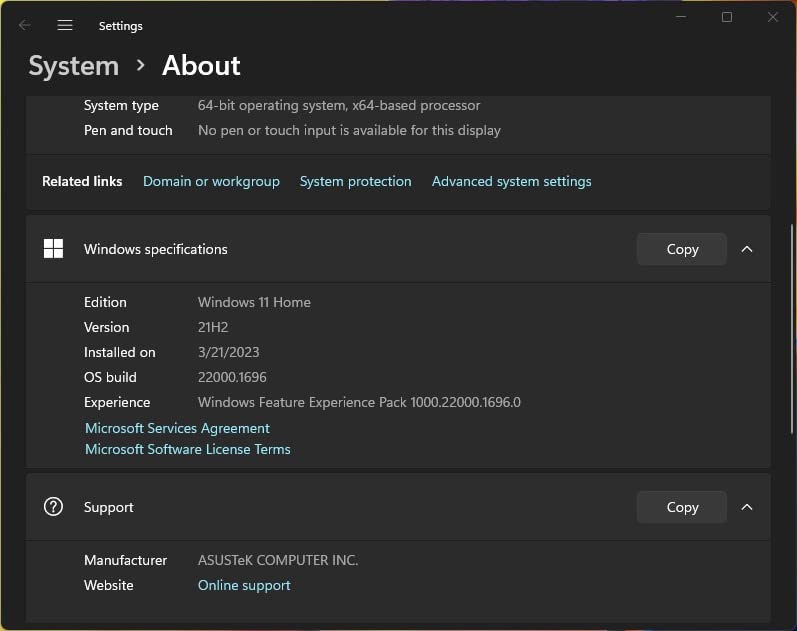Open the Online support website link
This screenshot has height=631, width=797.
pyautogui.click(x=244, y=585)
